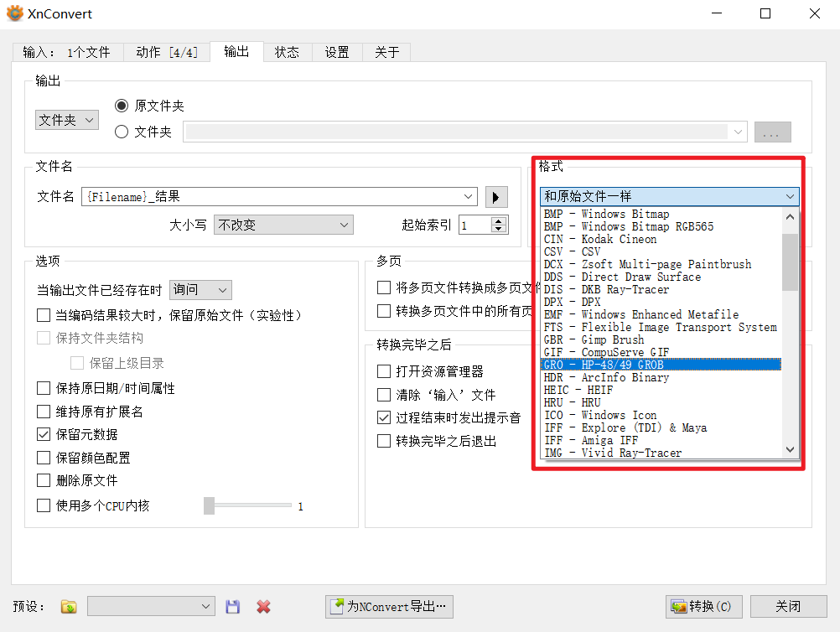The height and width of the screenshot is (632, 840).
Task: Select HEIC - HEIF format
Action: point(661,390)
